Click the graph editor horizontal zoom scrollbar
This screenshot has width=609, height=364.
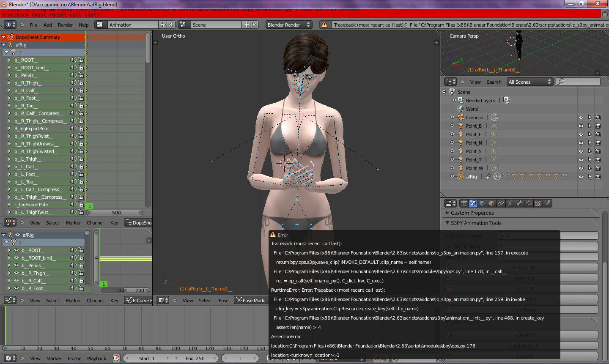[125, 290]
